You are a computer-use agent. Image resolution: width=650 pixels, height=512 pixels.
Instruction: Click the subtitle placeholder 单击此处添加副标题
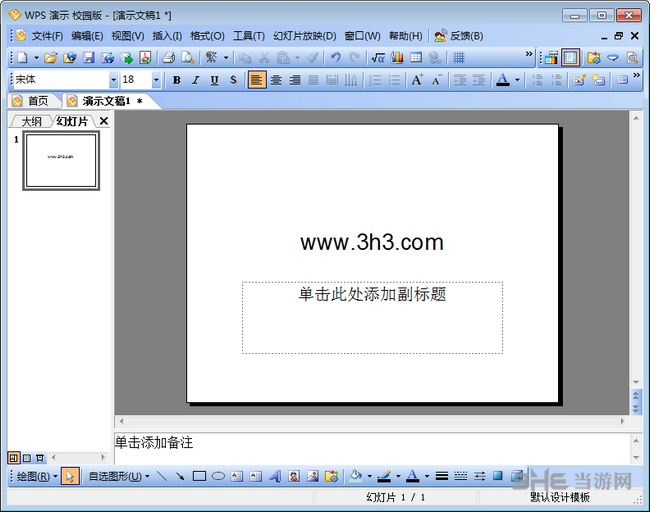point(372,318)
